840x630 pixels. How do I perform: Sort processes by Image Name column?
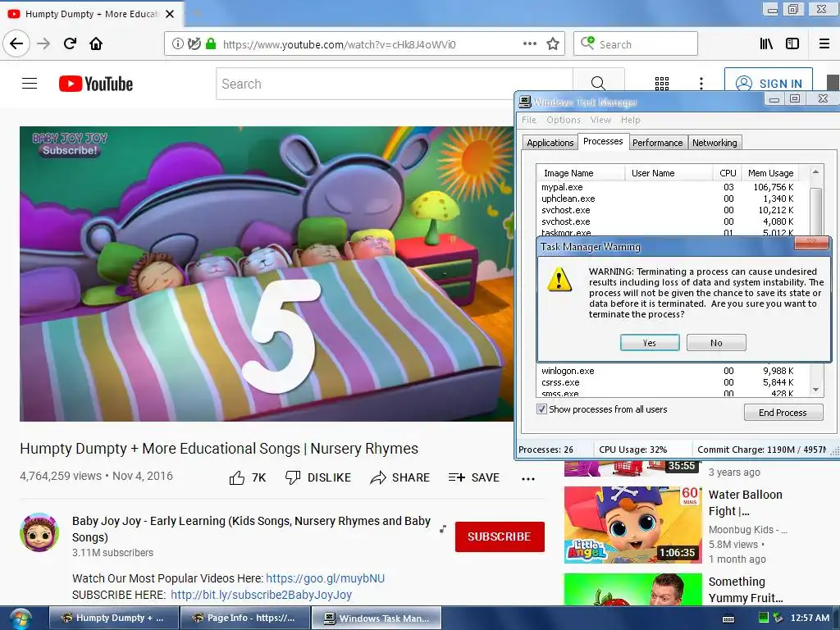click(581, 173)
